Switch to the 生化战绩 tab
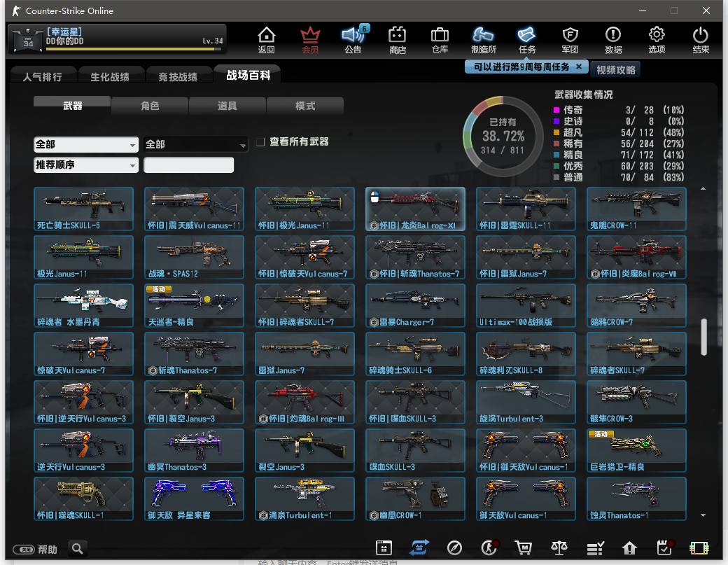The height and width of the screenshot is (565, 728). click(x=110, y=76)
